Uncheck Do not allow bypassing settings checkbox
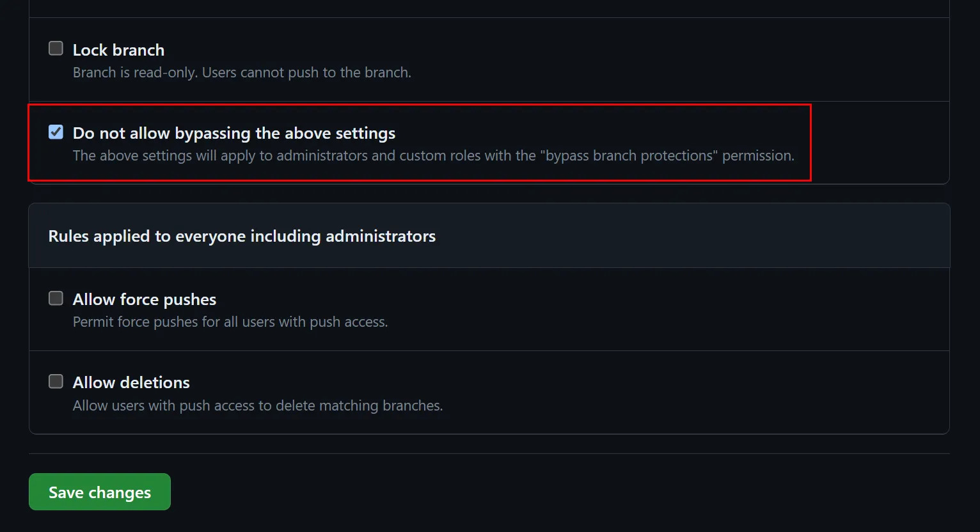Image resolution: width=980 pixels, height=532 pixels. point(56,132)
